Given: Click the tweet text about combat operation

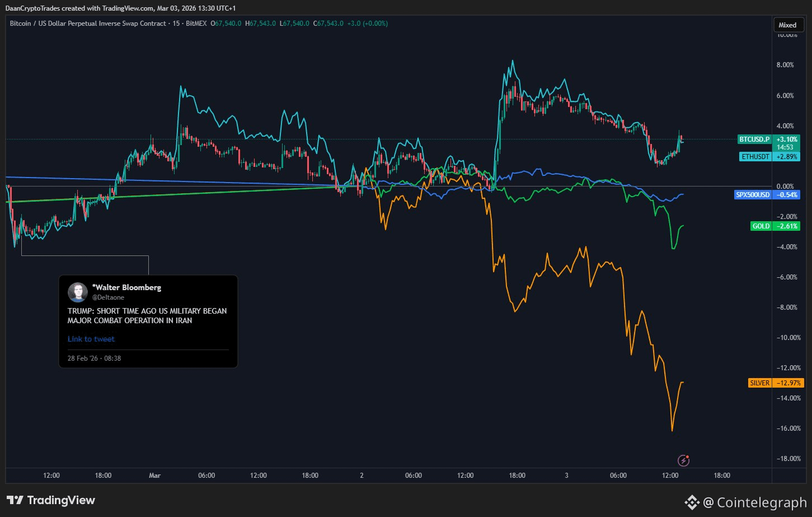Looking at the screenshot, I should (147, 315).
